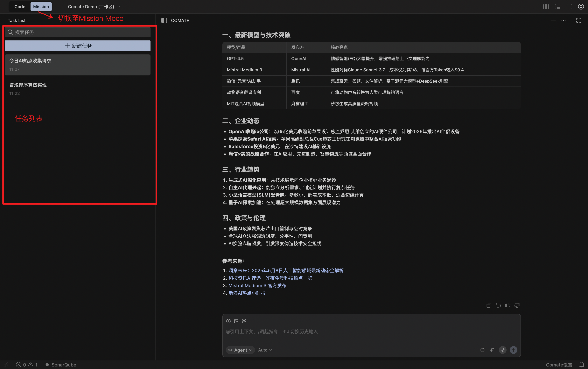Copy the response with copy icon
This screenshot has height=369, width=588.
click(489, 305)
